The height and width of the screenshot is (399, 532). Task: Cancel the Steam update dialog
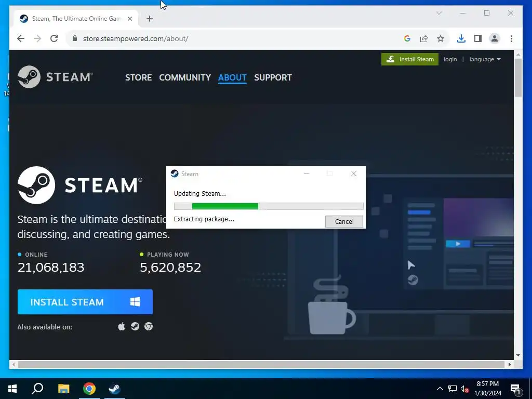coord(344,221)
